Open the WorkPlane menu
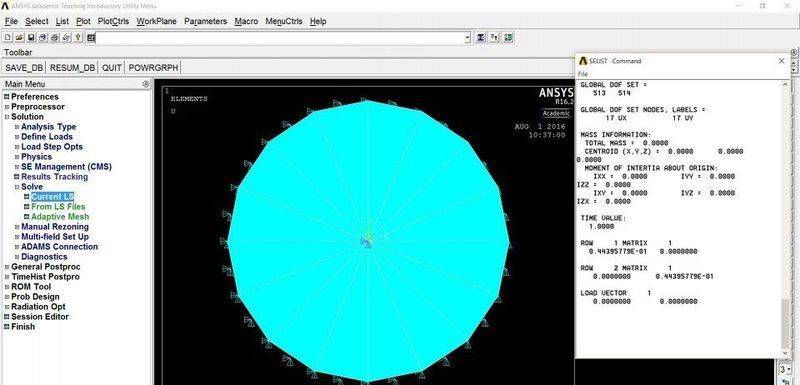Image resolution: width=800 pixels, height=385 pixels. [157, 21]
